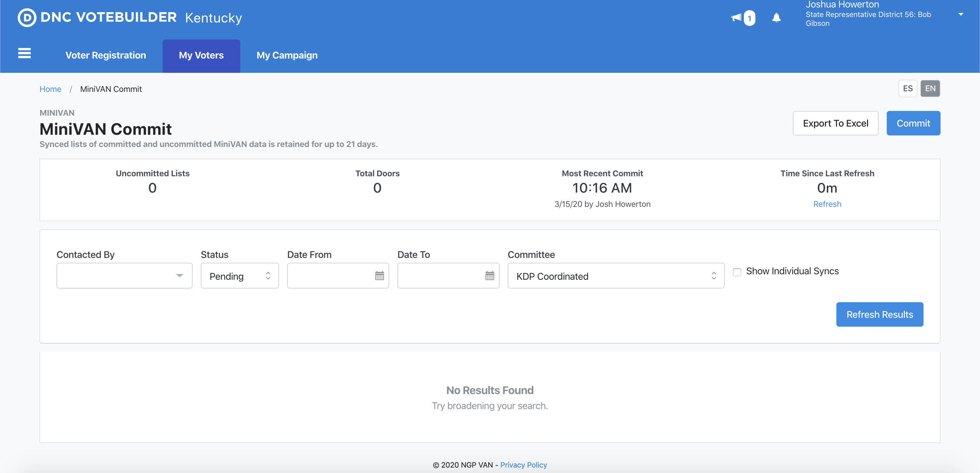The height and width of the screenshot is (473, 980).
Task: Enable Show Individual Syncs checkbox
Action: coord(737,272)
